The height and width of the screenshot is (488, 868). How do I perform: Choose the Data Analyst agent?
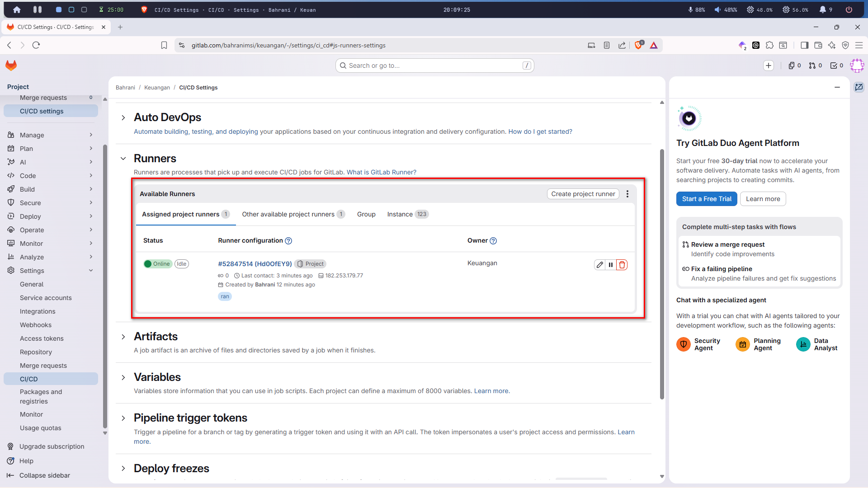point(817,344)
